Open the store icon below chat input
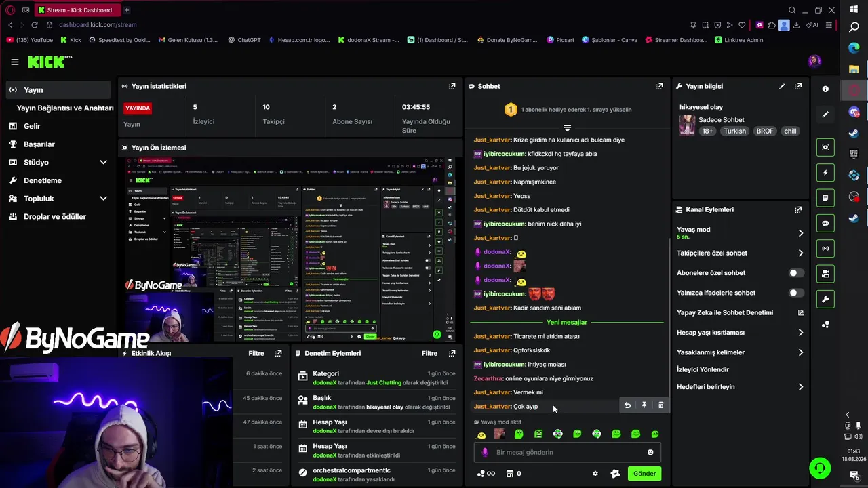The width and height of the screenshot is (868, 488). (510, 474)
